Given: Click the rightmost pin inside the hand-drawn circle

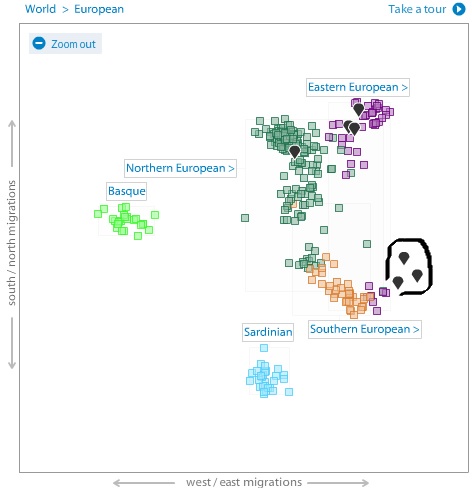Looking at the screenshot, I should click(x=417, y=276).
